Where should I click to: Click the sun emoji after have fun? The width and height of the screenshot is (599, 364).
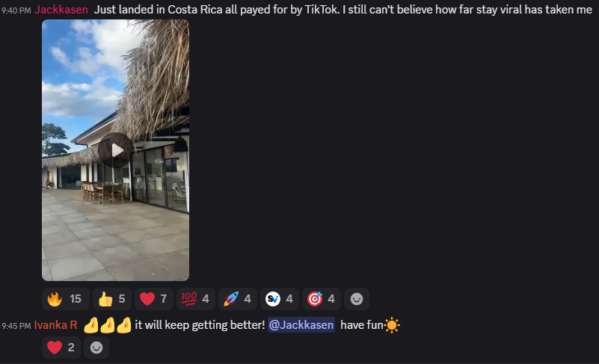point(392,325)
